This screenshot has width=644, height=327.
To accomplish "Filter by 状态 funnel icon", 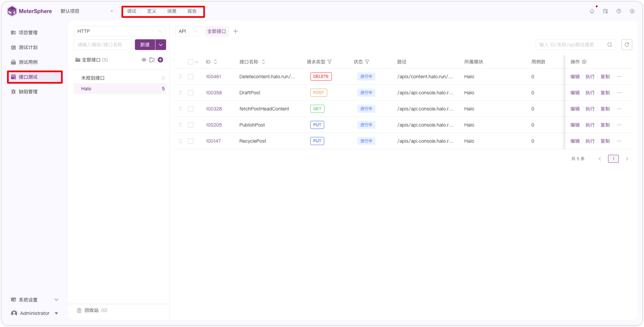I will (x=367, y=62).
